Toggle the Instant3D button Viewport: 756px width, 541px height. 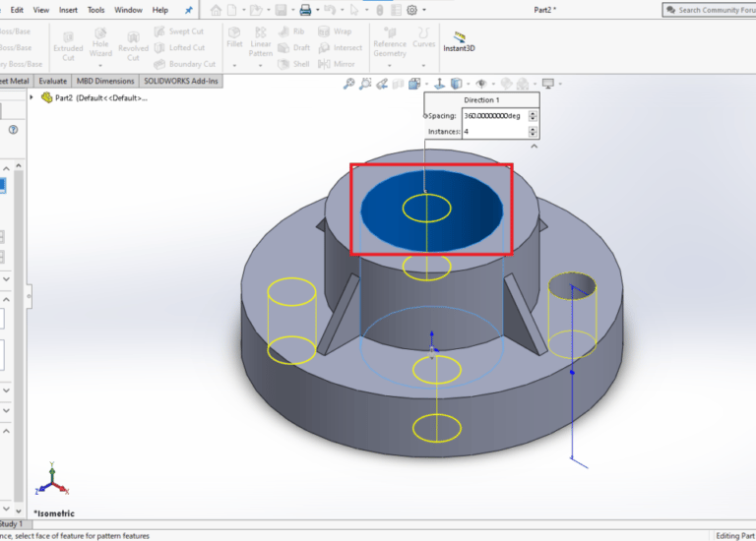[459, 41]
